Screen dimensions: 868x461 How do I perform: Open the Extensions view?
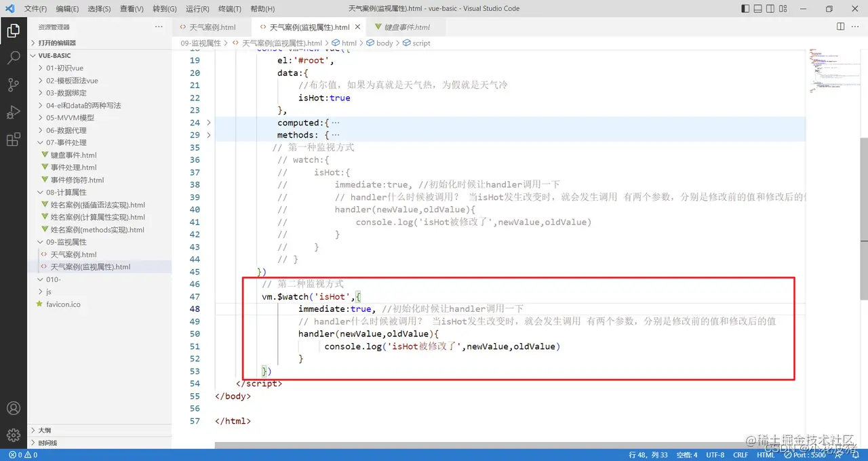point(13,140)
